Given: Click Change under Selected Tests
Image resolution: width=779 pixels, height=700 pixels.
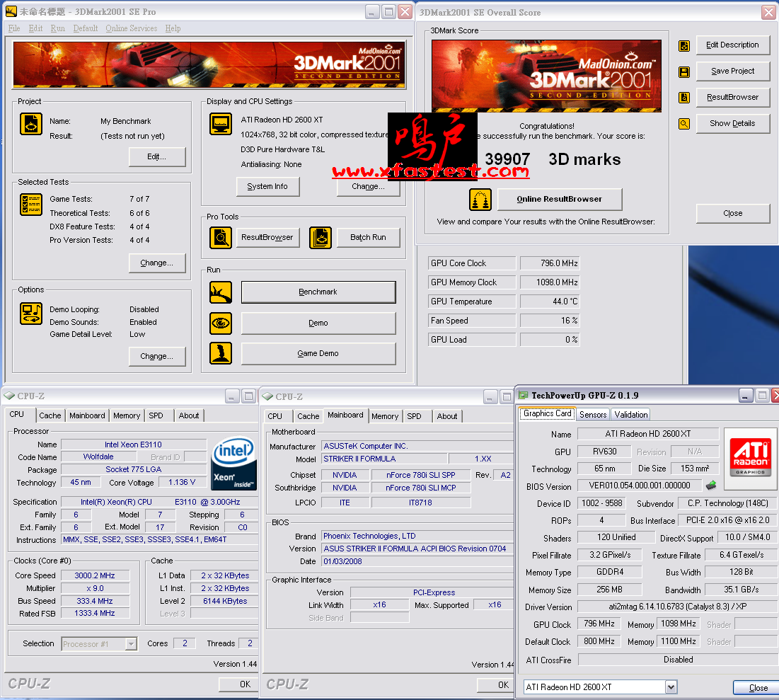Looking at the screenshot, I should (157, 263).
